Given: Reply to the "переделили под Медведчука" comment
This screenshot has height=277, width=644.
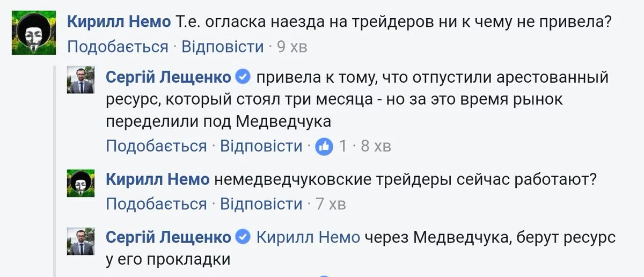Looking at the screenshot, I should pos(261,146).
